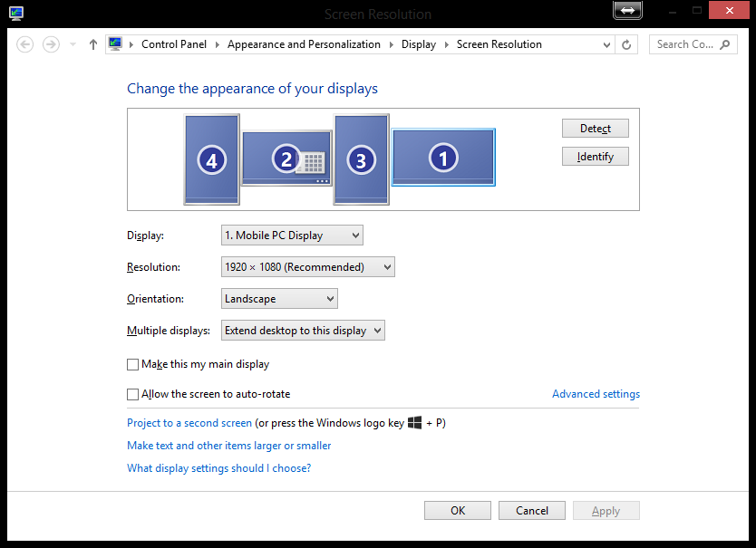This screenshot has height=548, width=756.
Task: Click the Cancel button
Action: tap(532, 510)
